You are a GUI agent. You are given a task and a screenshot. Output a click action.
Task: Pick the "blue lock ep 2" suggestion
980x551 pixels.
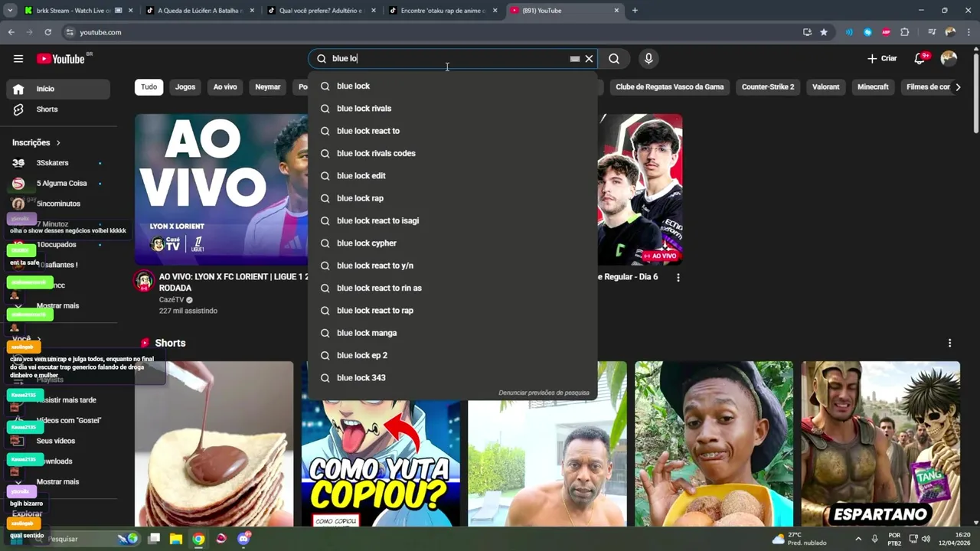point(452,355)
